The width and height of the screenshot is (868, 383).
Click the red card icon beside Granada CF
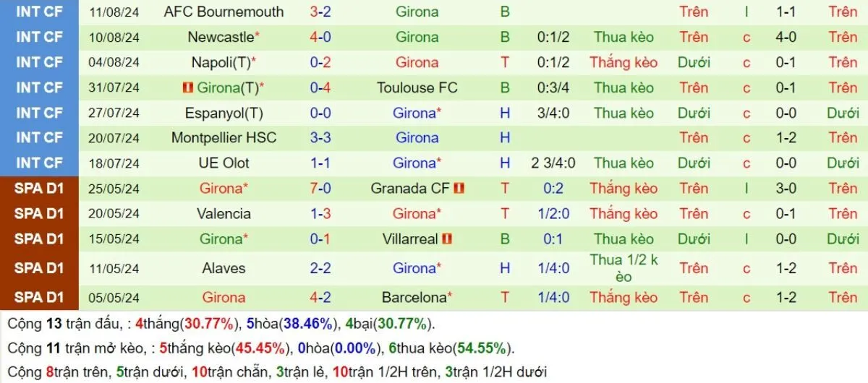pyautogui.click(x=459, y=189)
